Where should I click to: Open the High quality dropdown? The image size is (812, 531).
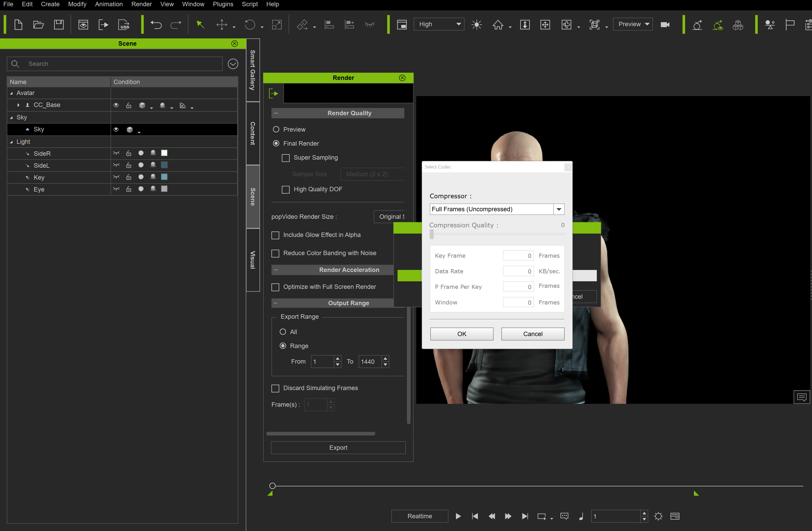439,24
